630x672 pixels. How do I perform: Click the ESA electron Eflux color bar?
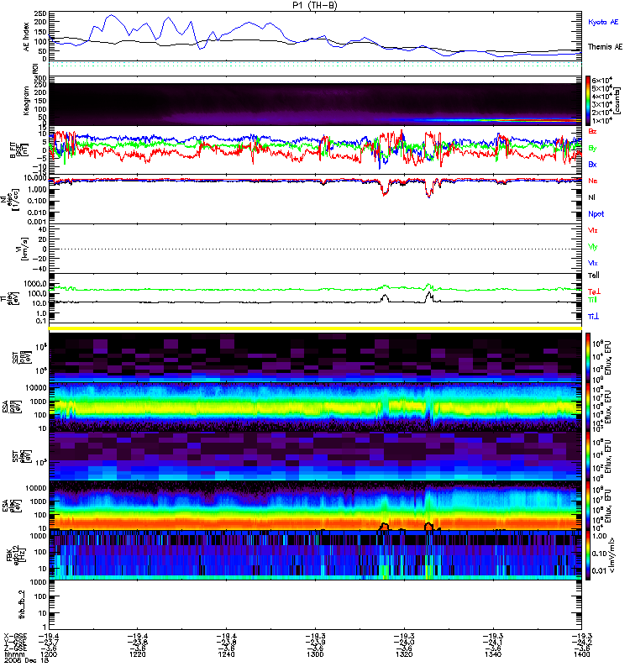click(x=588, y=505)
